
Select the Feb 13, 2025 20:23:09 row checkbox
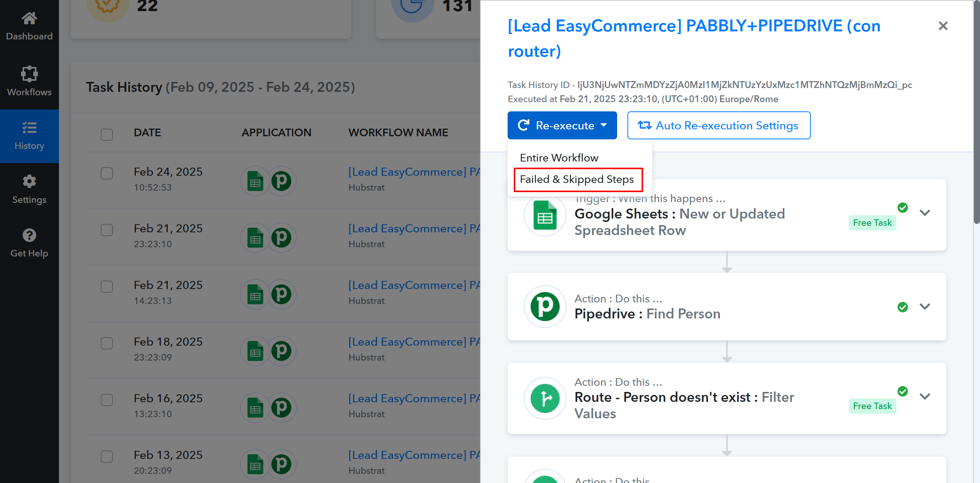point(107,457)
